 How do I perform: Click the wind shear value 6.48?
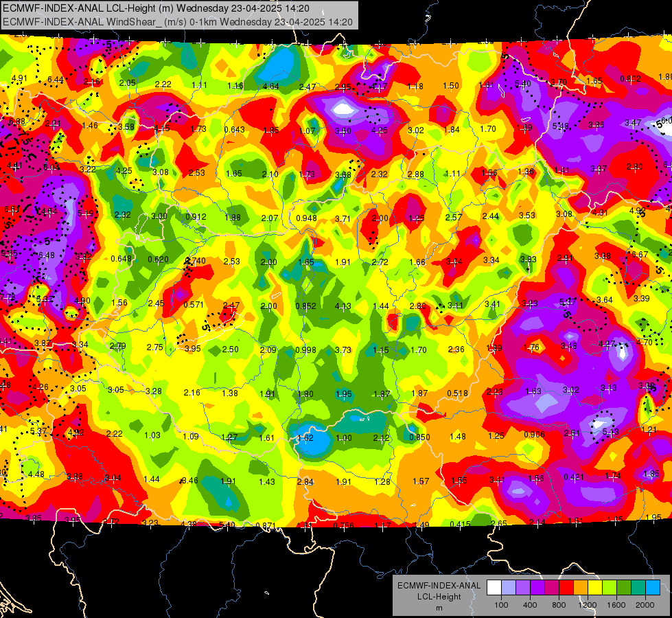click(46, 255)
